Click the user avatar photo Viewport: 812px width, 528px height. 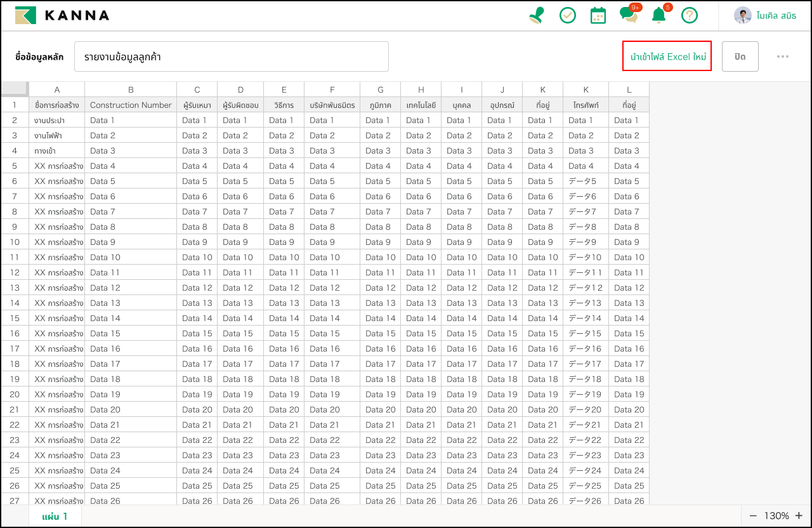(742, 16)
